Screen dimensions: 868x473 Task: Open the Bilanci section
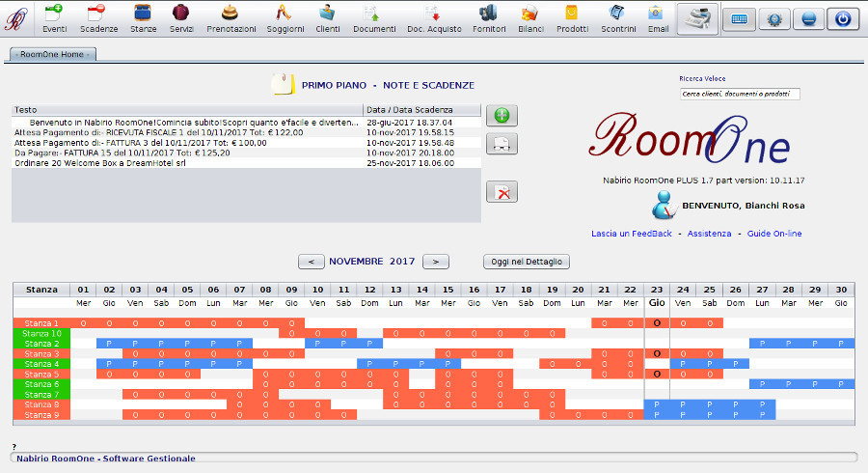tap(530, 19)
